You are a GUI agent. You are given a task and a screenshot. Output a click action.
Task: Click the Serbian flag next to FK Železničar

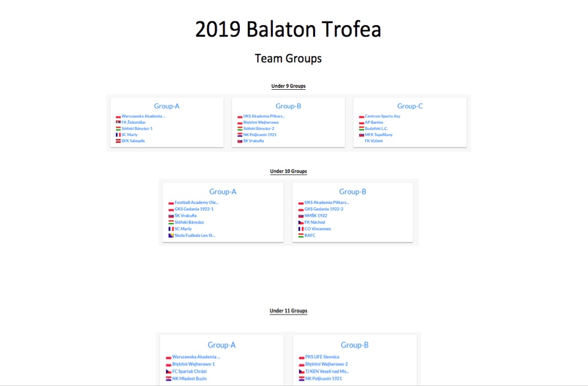[x=118, y=122]
